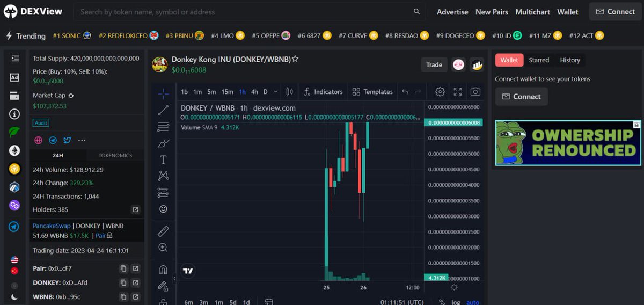
Task: Switch chart to fullscreen mode
Action: pos(458,92)
